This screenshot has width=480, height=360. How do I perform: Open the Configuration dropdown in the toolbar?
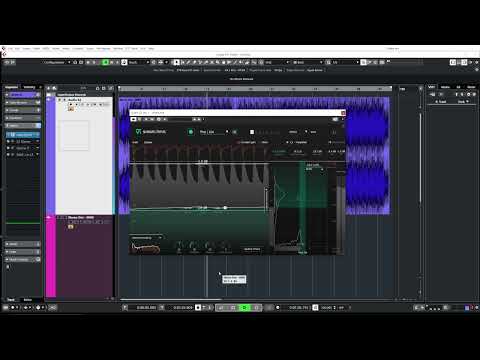click(57, 62)
